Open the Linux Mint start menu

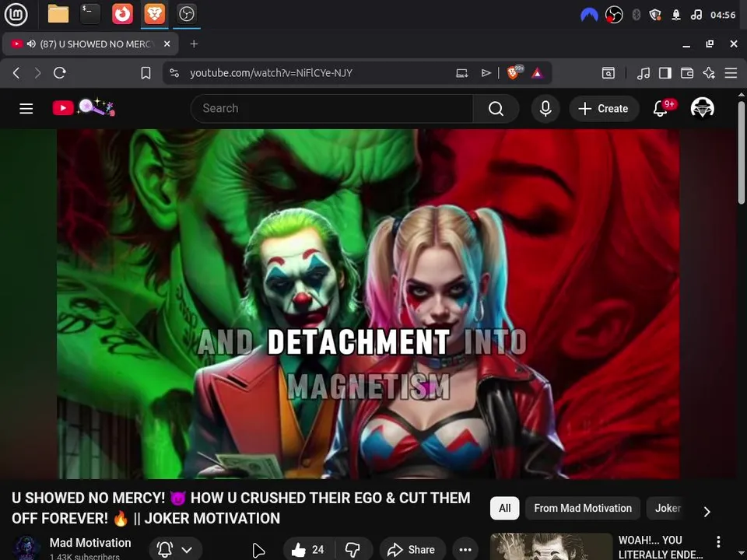[x=16, y=14]
